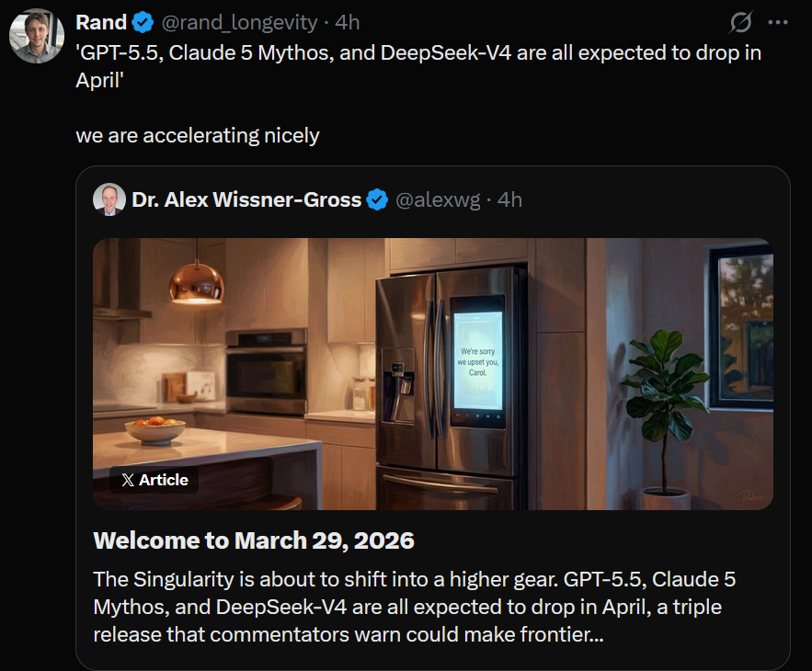Open Dr. Alex Wissner-Gross's small avatar
The width and height of the screenshot is (812, 671).
coord(109,199)
